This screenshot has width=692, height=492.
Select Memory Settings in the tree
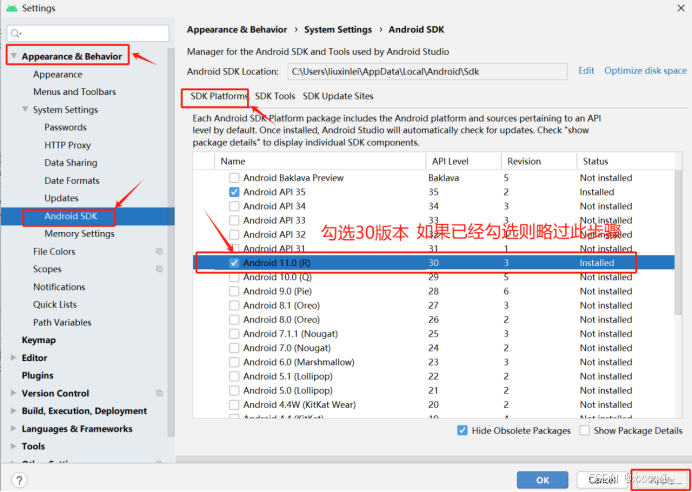coord(79,234)
